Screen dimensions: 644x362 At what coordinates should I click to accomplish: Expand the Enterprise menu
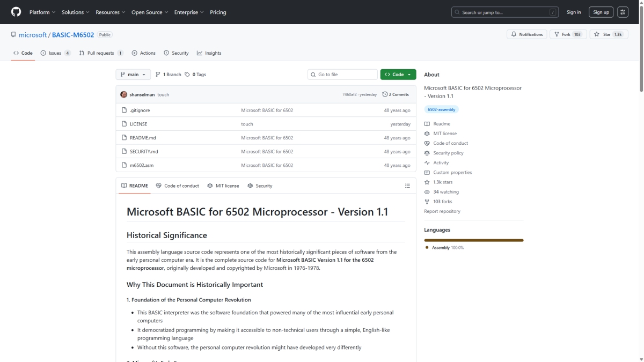point(189,12)
